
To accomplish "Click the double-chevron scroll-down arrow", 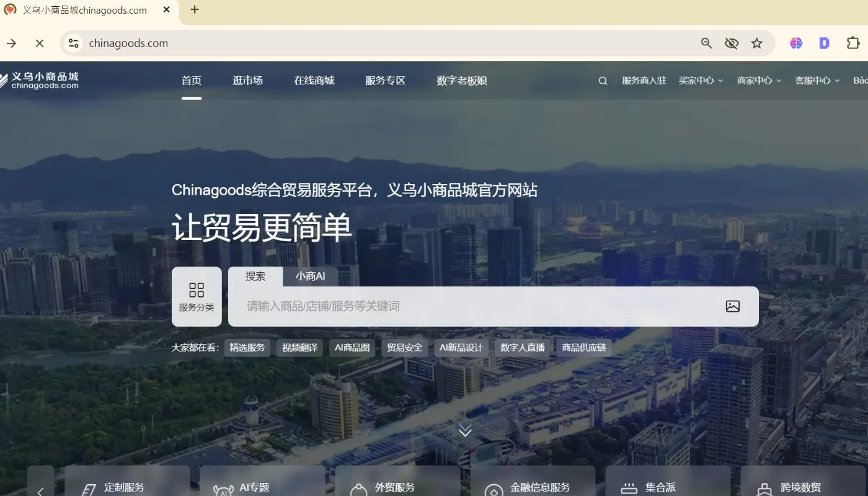I will point(465,430).
